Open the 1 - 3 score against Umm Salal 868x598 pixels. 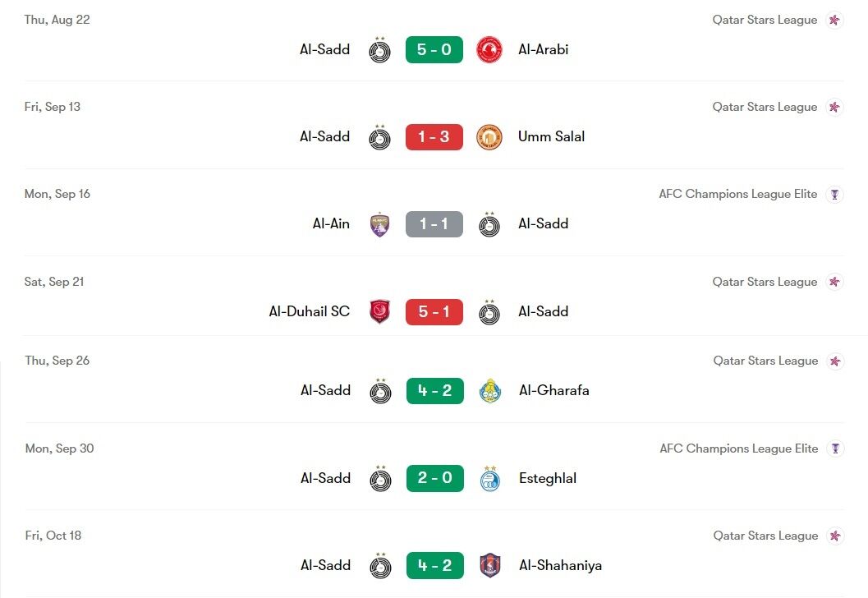[x=434, y=136]
